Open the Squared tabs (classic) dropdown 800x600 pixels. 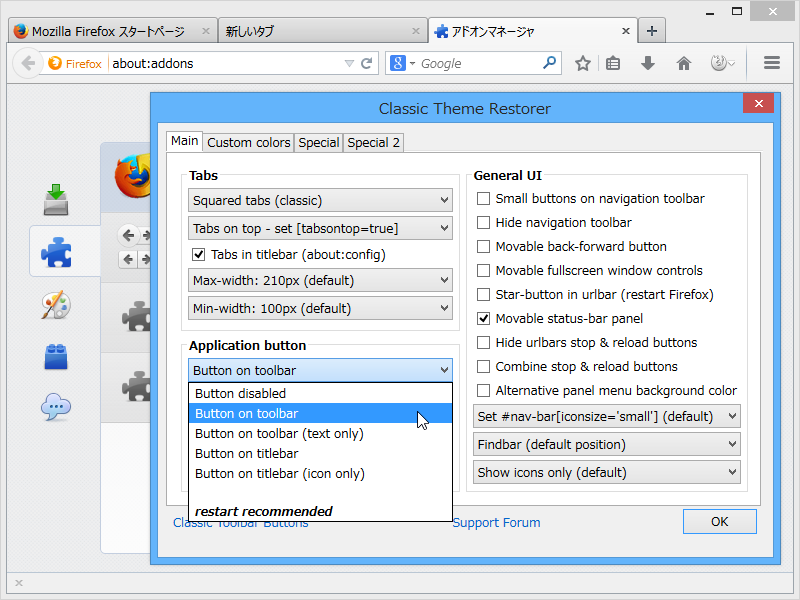click(x=320, y=200)
